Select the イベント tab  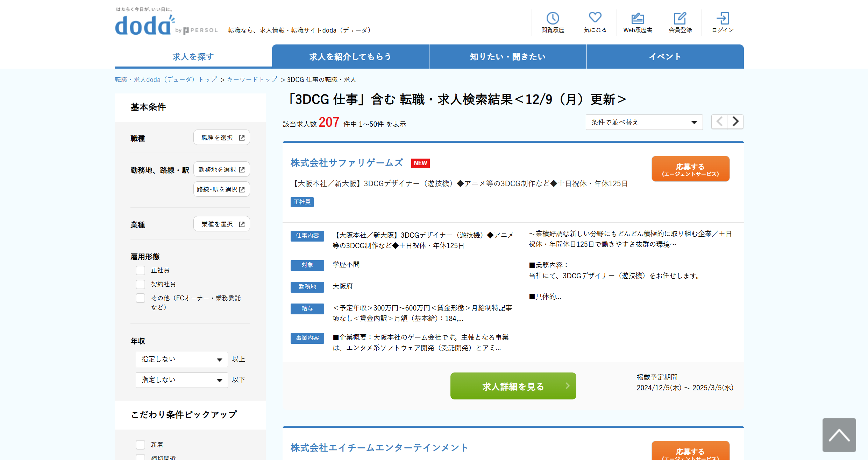pos(665,56)
